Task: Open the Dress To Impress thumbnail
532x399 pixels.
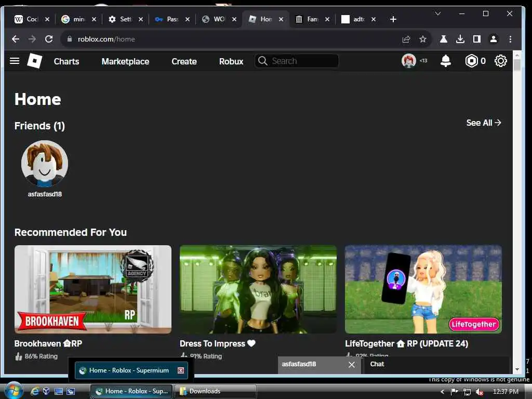Action: coord(258,289)
